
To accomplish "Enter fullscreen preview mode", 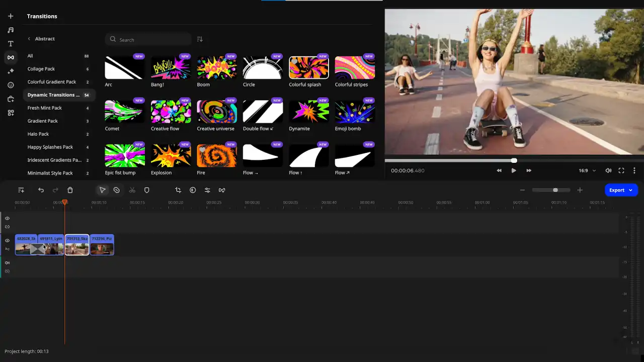I will pyautogui.click(x=621, y=170).
